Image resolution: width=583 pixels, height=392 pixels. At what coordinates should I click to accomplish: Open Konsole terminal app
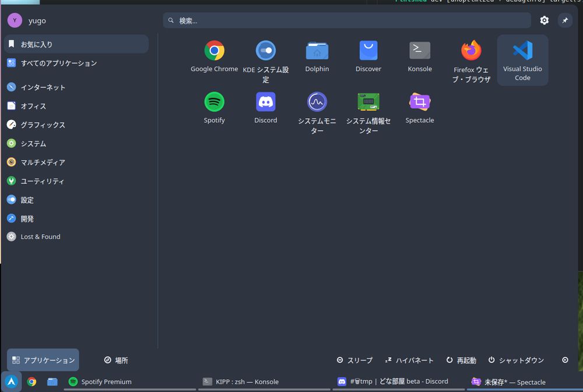(x=419, y=56)
